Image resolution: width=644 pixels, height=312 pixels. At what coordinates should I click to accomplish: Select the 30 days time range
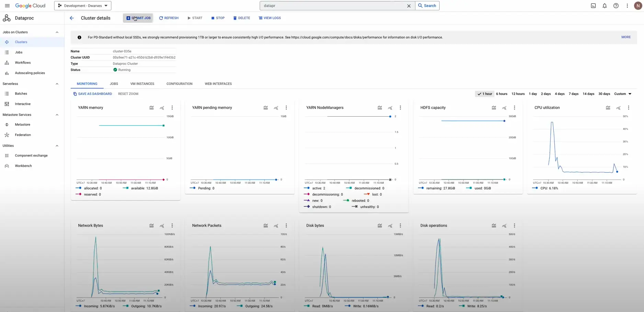pyautogui.click(x=604, y=94)
